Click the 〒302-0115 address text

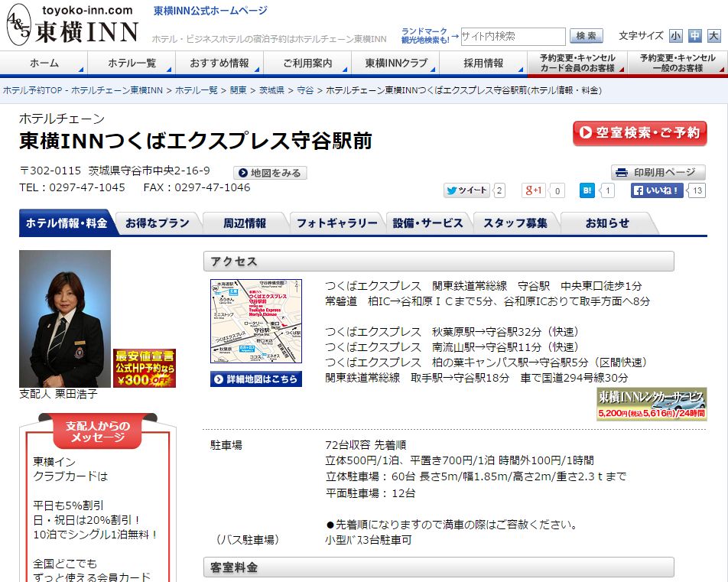tap(115, 171)
